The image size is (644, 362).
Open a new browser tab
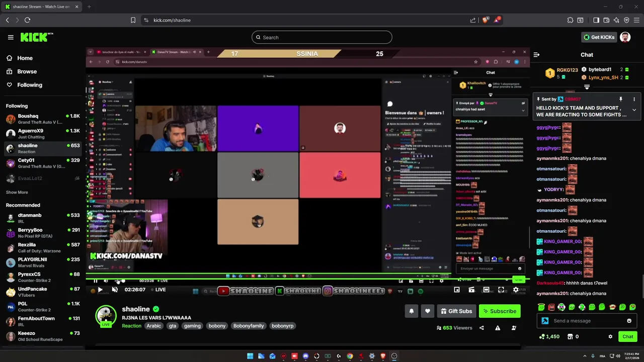click(x=89, y=7)
